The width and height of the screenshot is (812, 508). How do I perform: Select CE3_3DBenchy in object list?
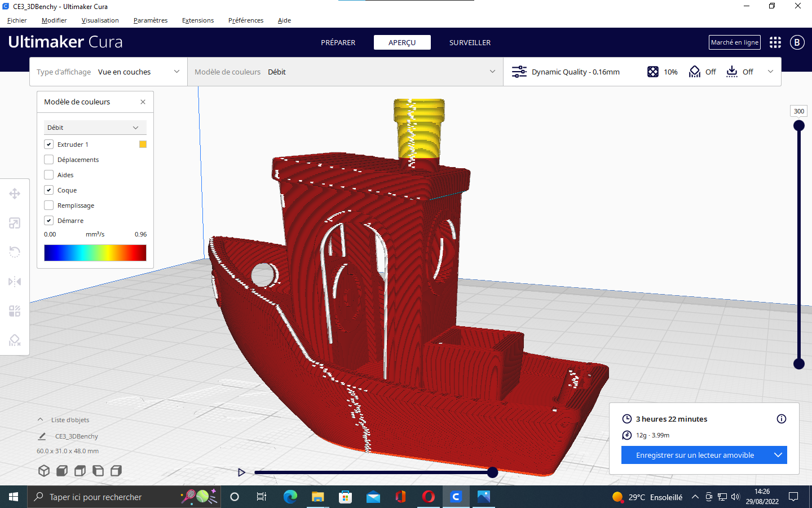(x=76, y=436)
